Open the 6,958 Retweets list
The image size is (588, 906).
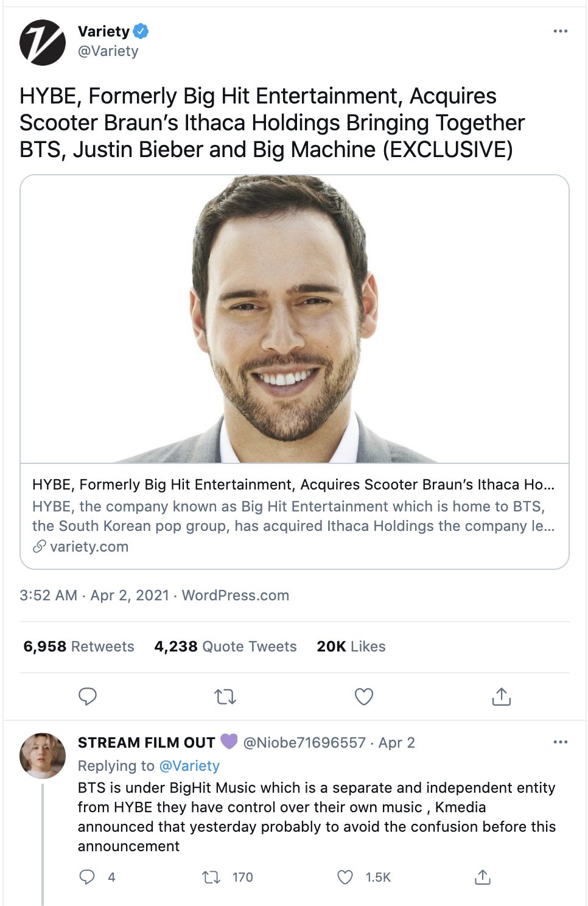pyautogui.click(x=79, y=647)
